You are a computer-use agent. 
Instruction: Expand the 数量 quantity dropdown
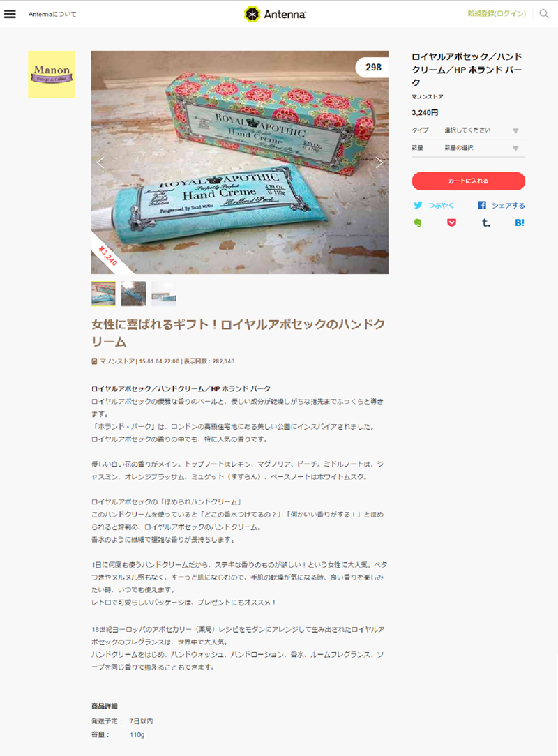click(468, 148)
